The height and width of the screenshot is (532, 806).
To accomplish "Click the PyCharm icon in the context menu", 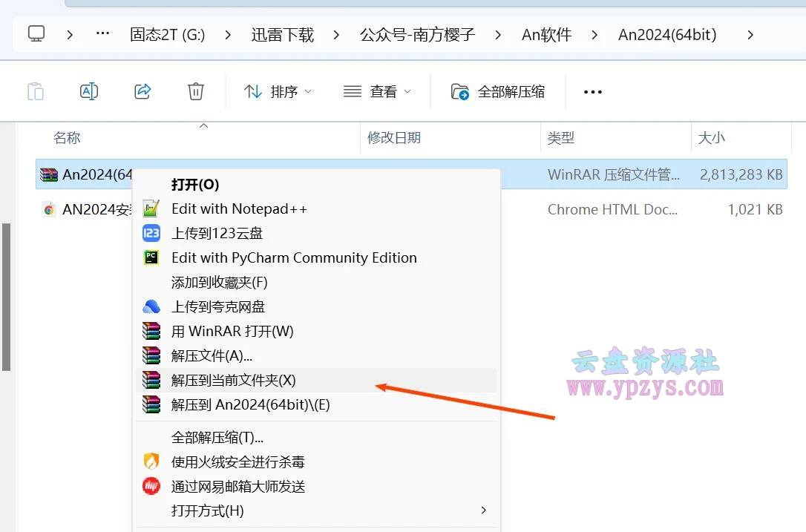I will click(151, 258).
